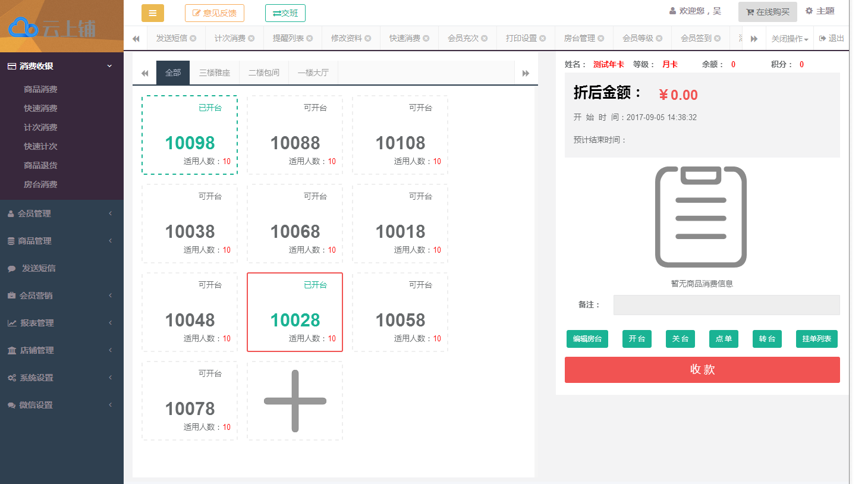868x484 pixels.
Task: Open 商品消费 sidebar item
Action: click(x=40, y=89)
